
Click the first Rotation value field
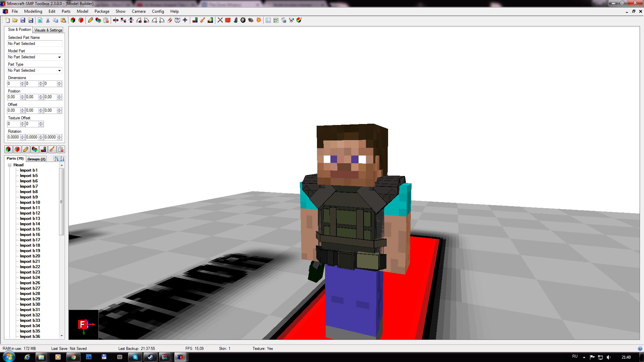tap(13, 137)
